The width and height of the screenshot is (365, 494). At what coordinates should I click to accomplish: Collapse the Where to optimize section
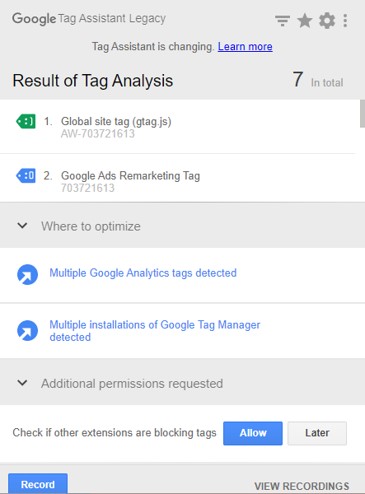tap(22, 226)
